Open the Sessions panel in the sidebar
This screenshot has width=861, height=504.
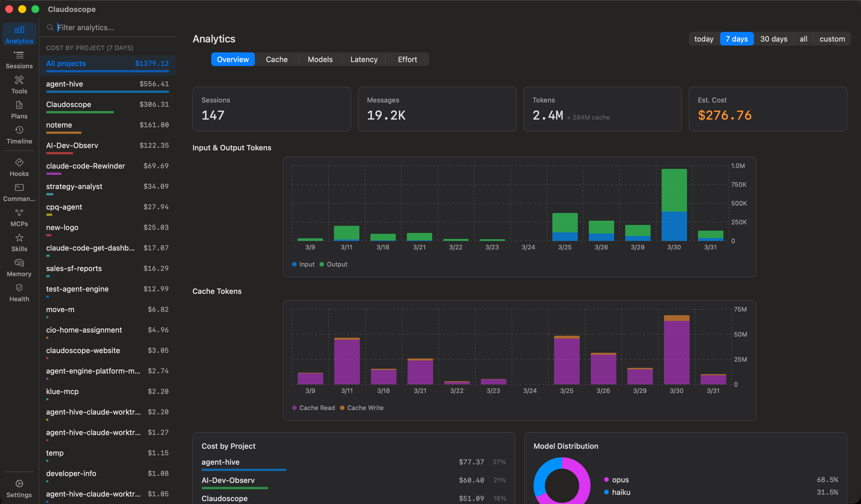point(19,60)
